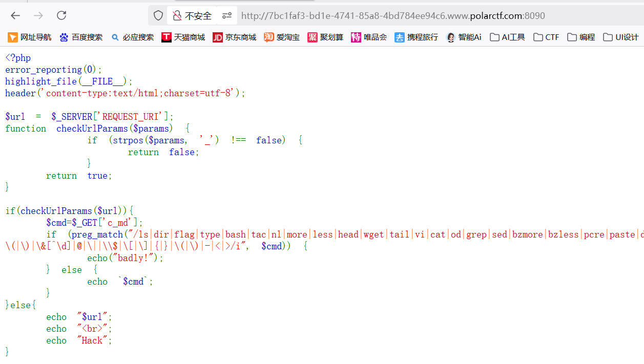The height and width of the screenshot is (364, 644).
Task: Open the 携程旅行 bookmark
Action: coord(417,37)
